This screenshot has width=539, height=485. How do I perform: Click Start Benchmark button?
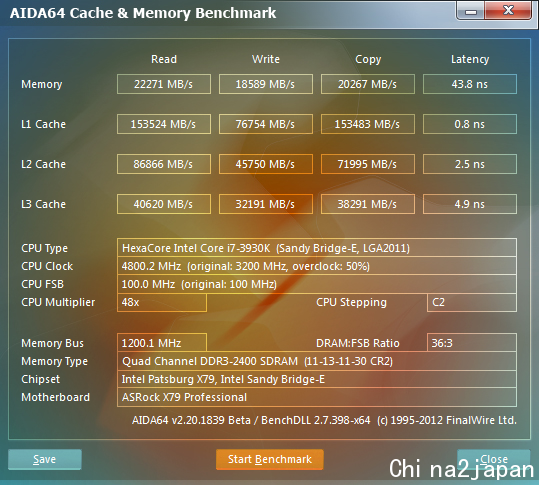270,459
